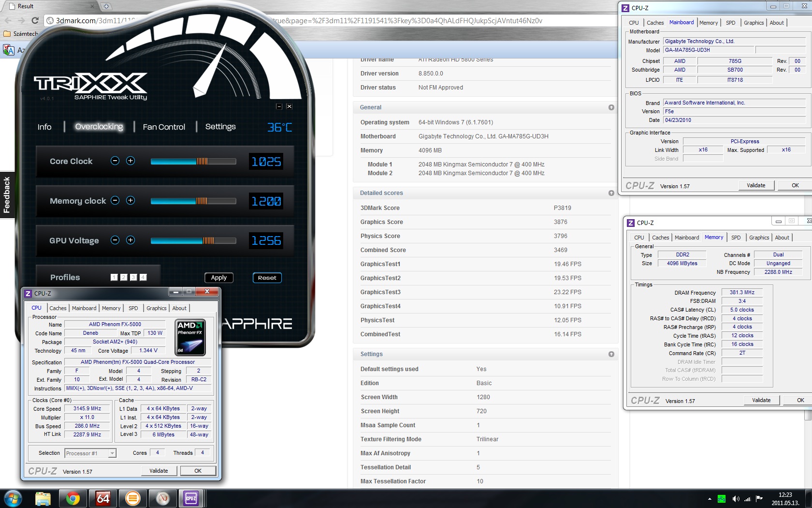Screen dimensions: 812x508
Task: Click the volume speaker tray icon
Action: pyautogui.click(x=736, y=499)
